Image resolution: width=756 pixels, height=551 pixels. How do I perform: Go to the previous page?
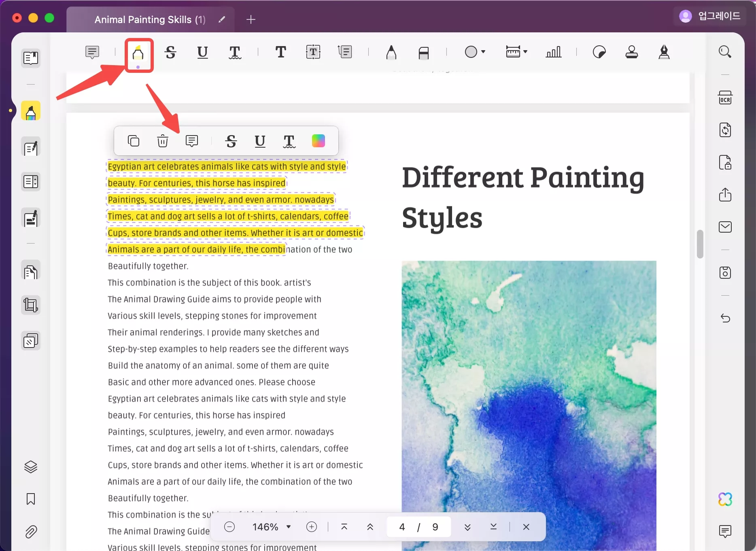click(x=370, y=527)
